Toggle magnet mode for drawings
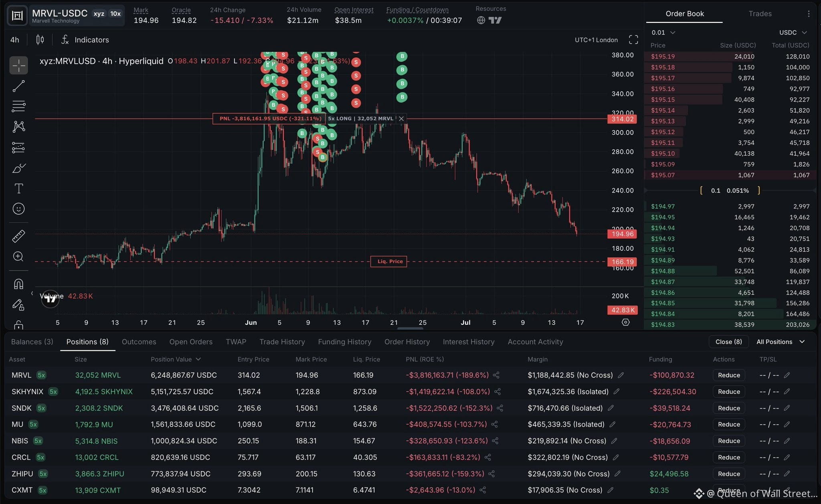The image size is (821, 504). [x=18, y=284]
